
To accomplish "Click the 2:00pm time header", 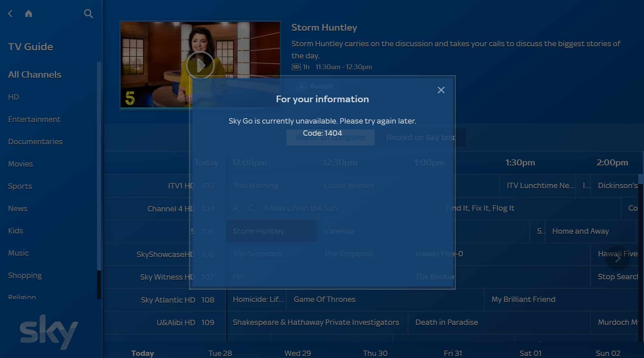I will click(612, 163).
